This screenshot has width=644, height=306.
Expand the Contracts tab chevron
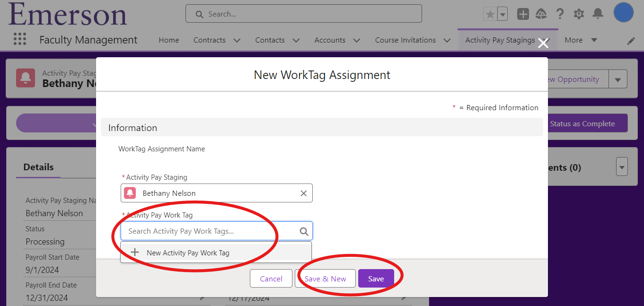point(237,40)
